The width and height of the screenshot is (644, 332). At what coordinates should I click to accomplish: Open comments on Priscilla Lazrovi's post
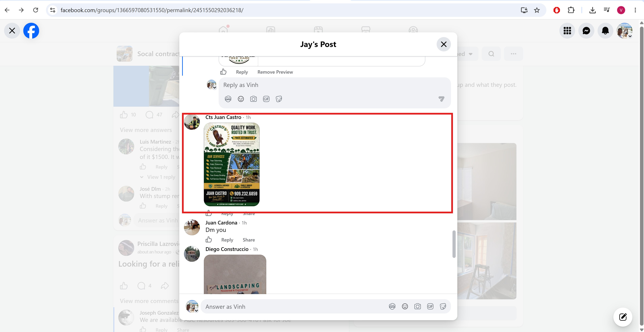pyautogui.click(x=142, y=286)
